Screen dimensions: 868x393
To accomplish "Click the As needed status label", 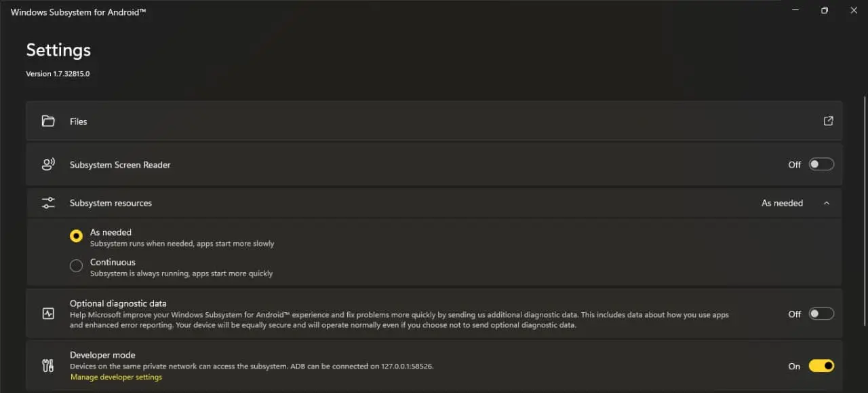I will [782, 203].
